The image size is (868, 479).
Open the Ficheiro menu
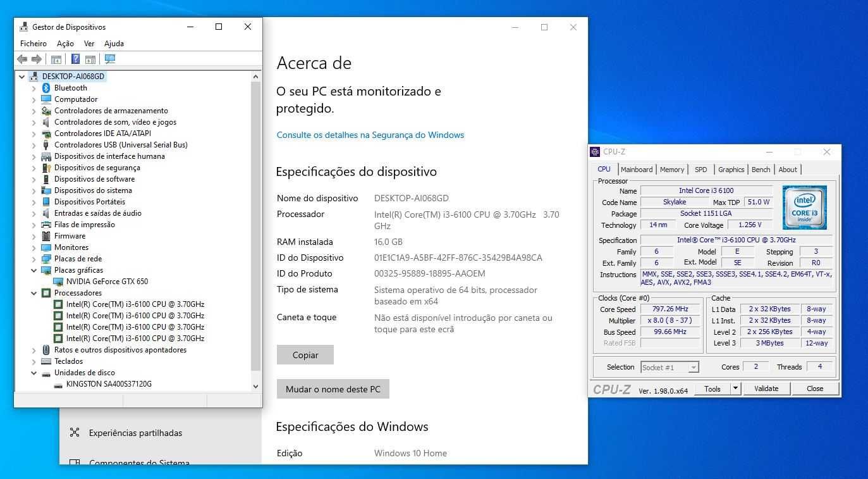[x=34, y=44]
